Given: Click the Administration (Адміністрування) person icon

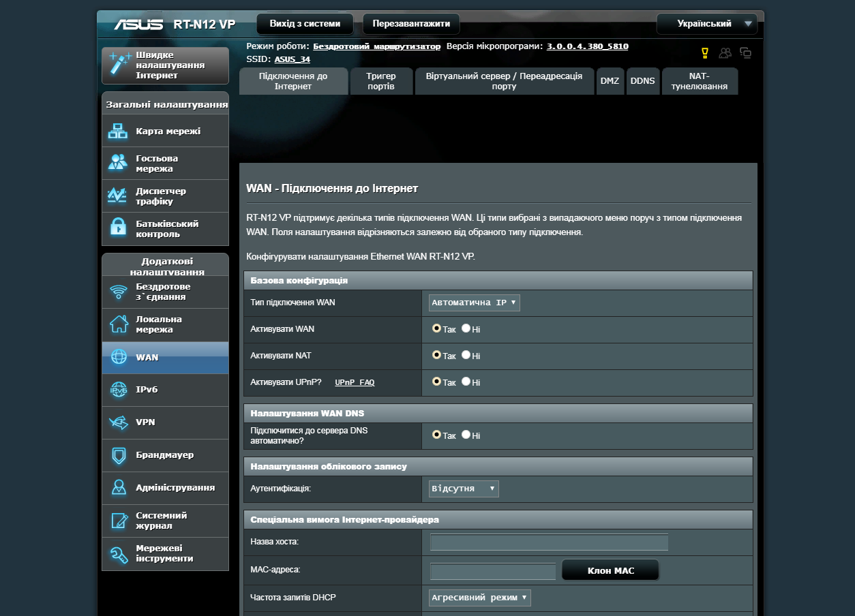Looking at the screenshot, I should tap(119, 488).
